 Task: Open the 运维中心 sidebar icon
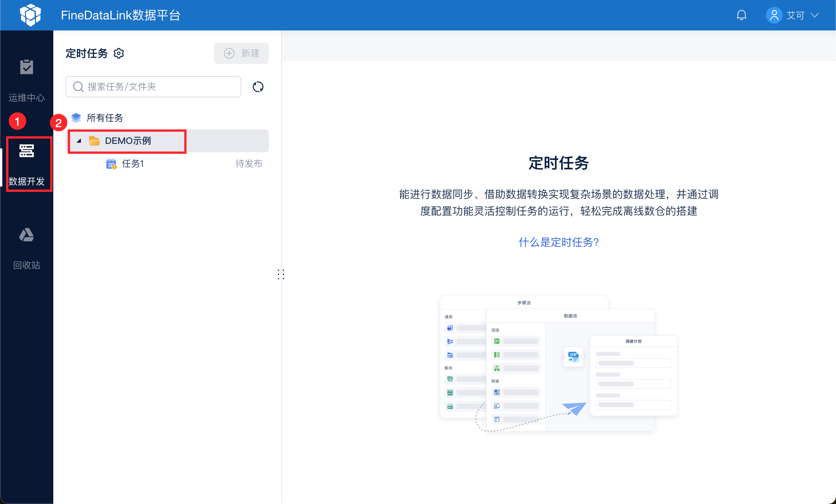pyautogui.click(x=27, y=67)
